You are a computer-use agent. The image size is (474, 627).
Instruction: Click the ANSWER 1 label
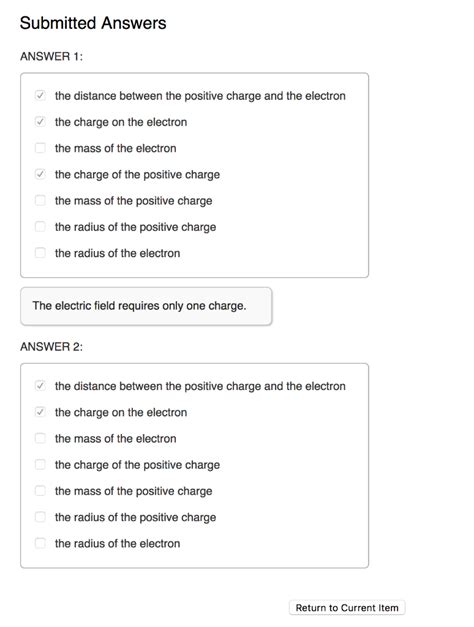point(51,56)
